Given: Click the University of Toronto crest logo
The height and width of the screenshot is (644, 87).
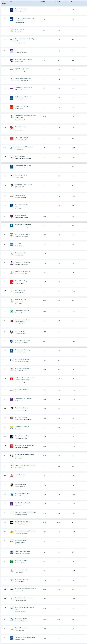Looking at the screenshot, I should point(12,10).
